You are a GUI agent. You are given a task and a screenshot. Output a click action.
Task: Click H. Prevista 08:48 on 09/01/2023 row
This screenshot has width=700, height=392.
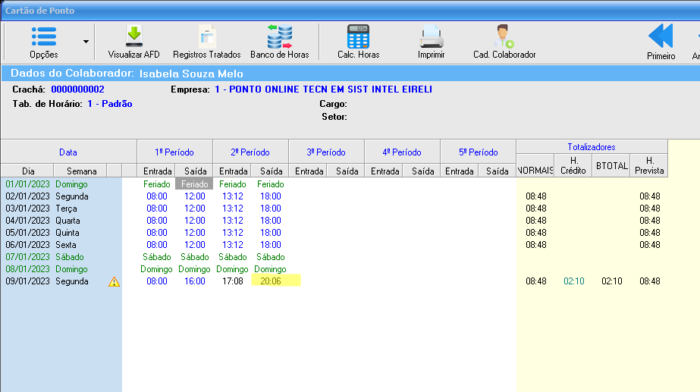click(x=650, y=281)
